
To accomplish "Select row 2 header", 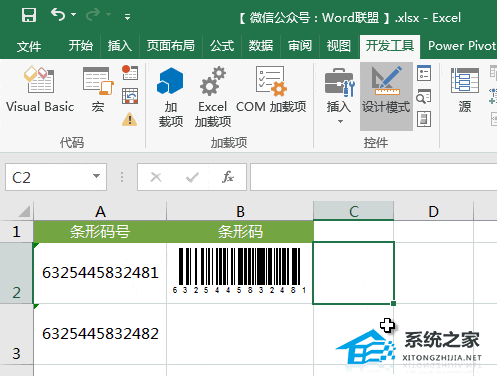I will point(16,273).
